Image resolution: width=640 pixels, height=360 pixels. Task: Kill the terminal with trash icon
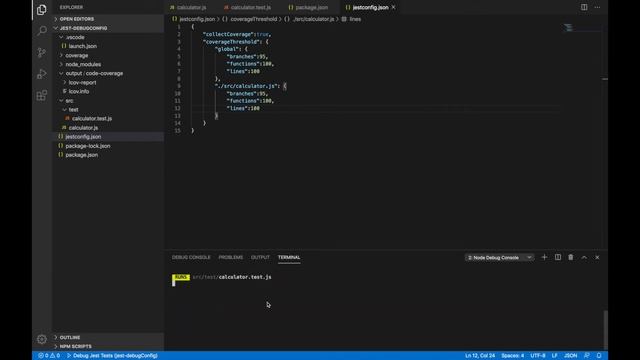(571, 257)
